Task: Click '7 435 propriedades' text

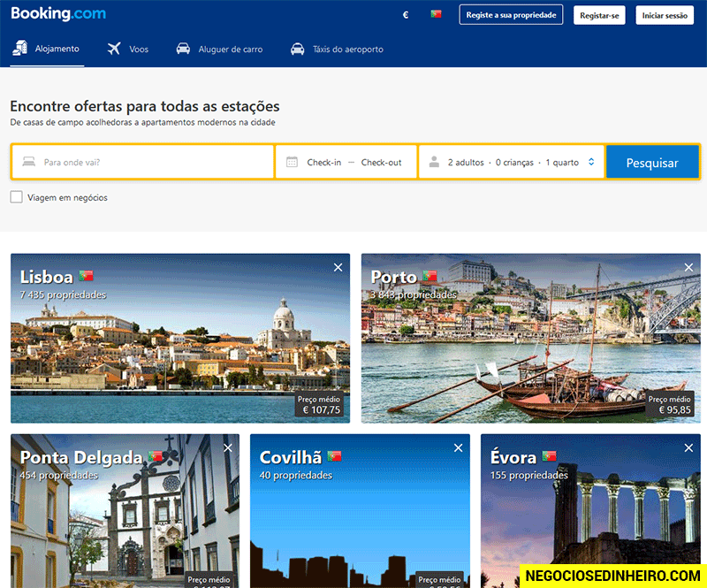Action: click(x=63, y=294)
